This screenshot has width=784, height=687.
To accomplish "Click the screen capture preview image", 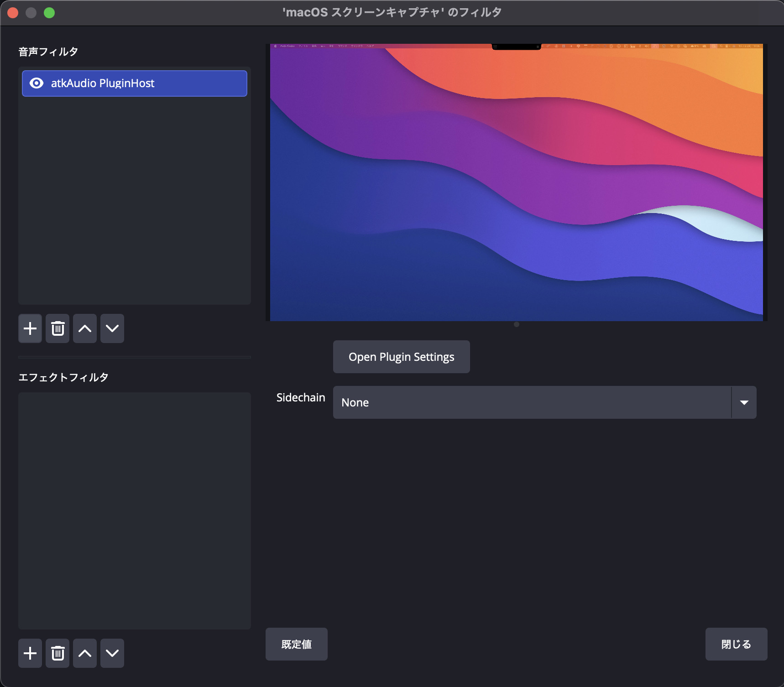I will [516, 182].
